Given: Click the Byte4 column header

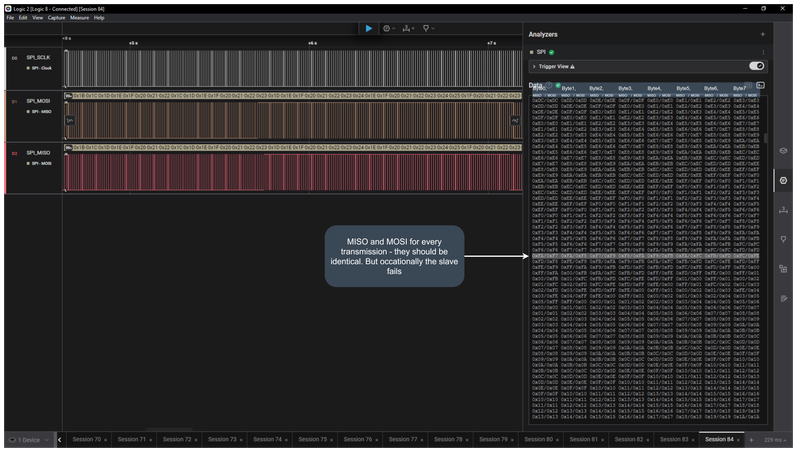Looking at the screenshot, I should [x=654, y=88].
